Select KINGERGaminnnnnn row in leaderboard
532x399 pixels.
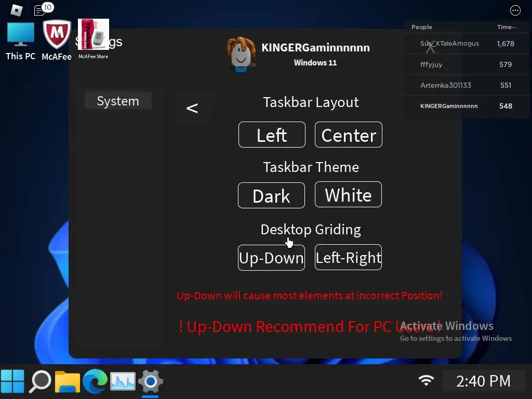466,106
